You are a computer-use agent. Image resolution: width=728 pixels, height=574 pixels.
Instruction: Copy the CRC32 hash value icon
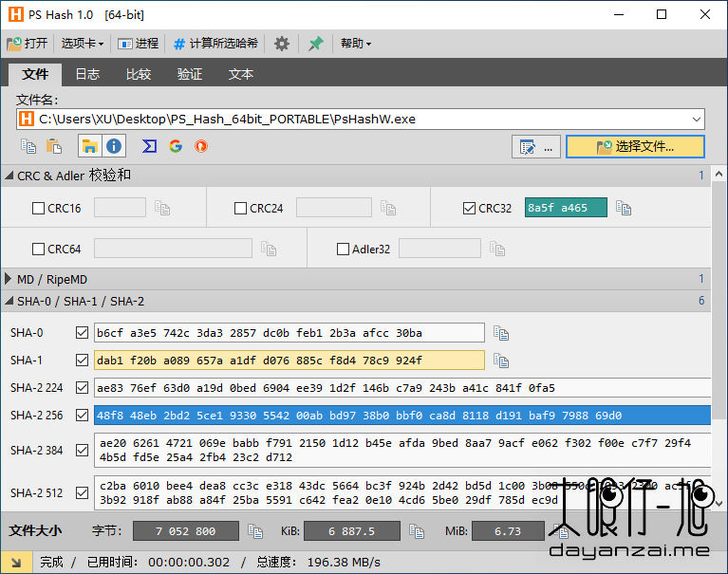pos(624,208)
